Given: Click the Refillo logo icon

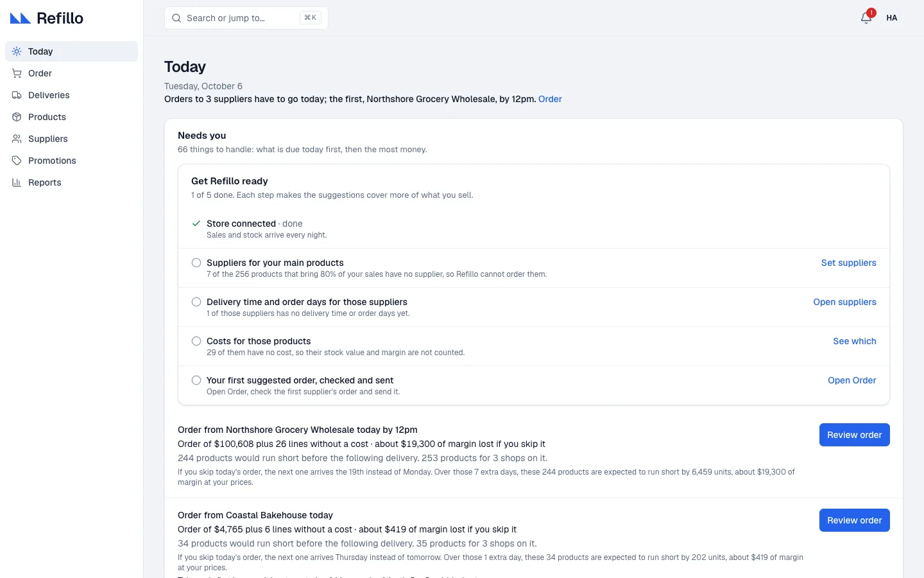Looking at the screenshot, I should [21, 18].
